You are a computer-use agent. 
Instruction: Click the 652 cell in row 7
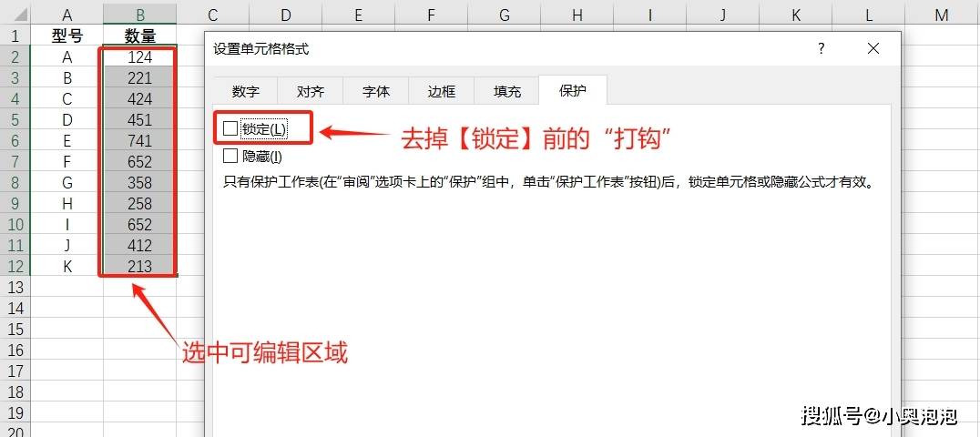click(139, 162)
